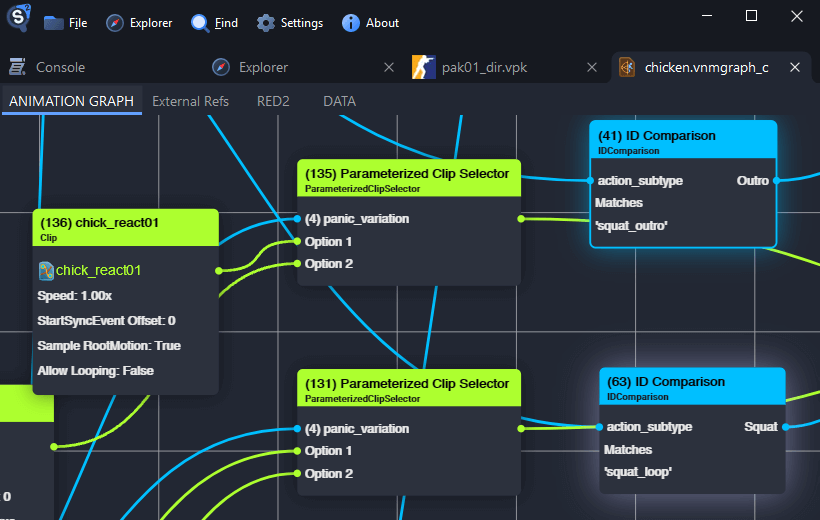Click the 'squat_loop' value text
This screenshot has height=520, width=820.
point(638,472)
